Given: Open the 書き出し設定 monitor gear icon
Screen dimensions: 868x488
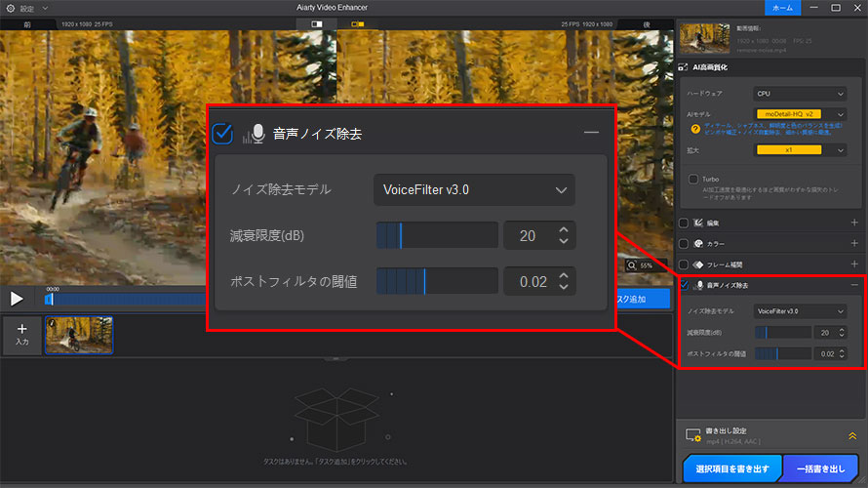Looking at the screenshot, I should coord(693,435).
